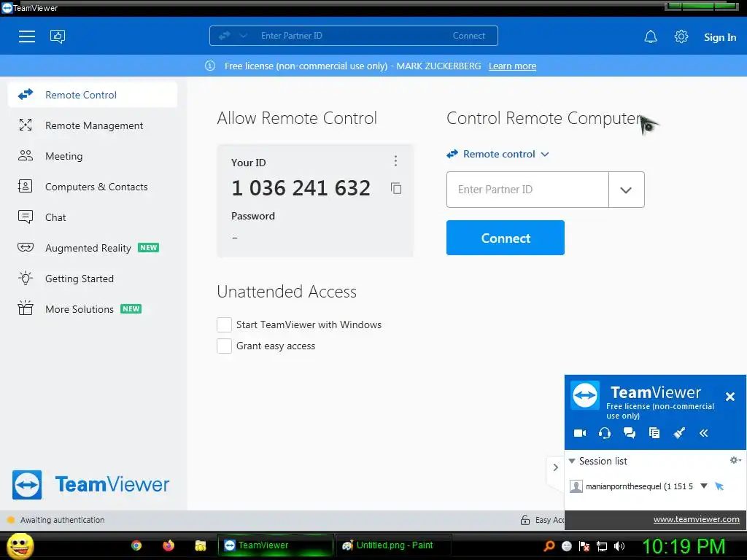This screenshot has height=560, width=747.
Task: Click the Easy Access lock icon
Action: click(525, 520)
